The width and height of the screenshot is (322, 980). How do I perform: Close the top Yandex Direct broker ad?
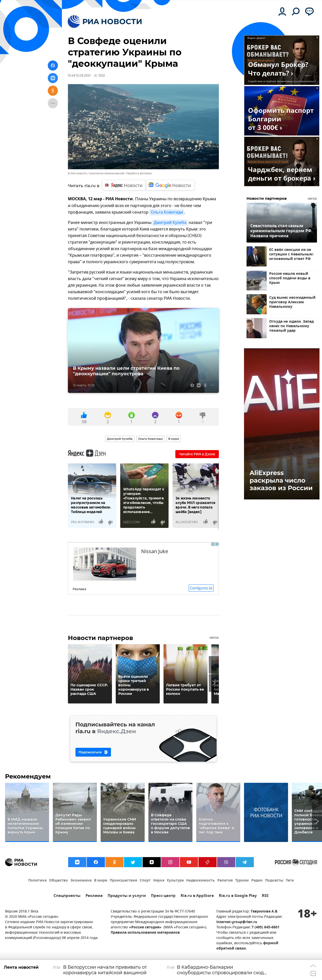click(x=317, y=38)
